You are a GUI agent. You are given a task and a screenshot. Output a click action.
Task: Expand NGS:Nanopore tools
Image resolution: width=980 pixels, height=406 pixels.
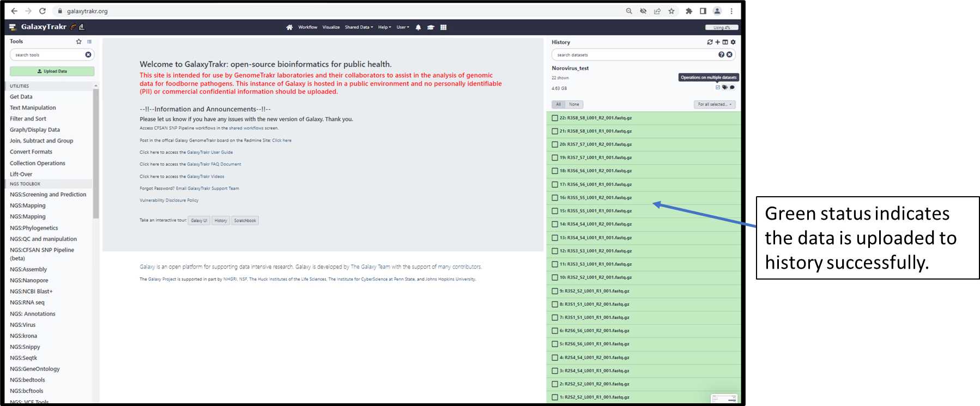[x=29, y=280]
